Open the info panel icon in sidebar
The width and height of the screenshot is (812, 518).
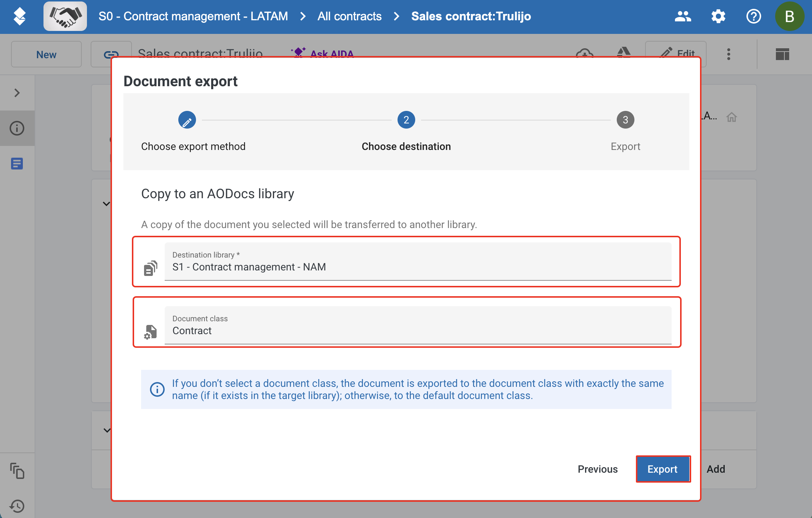pos(17,128)
